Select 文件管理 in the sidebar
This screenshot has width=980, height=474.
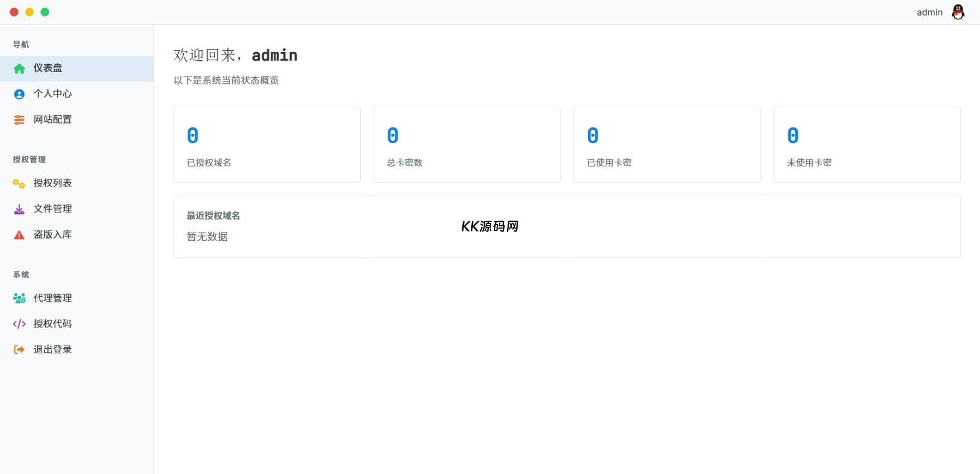pyautogui.click(x=52, y=209)
